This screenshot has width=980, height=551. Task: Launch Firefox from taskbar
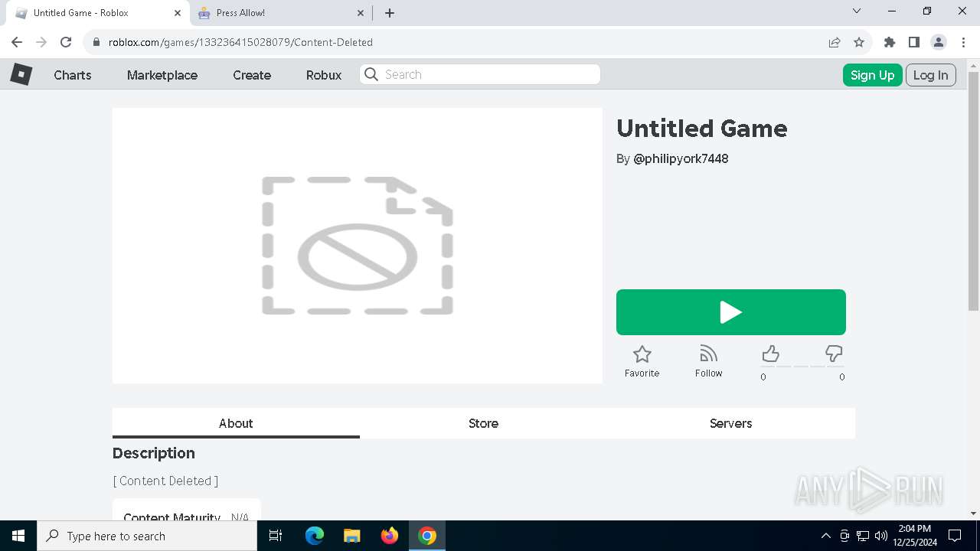(x=390, y=536)
